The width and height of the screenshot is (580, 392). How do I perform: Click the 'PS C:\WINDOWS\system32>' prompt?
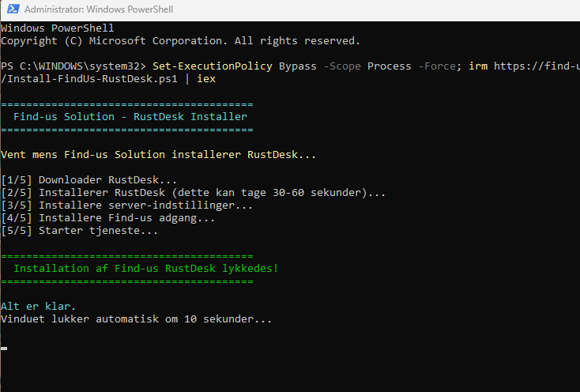tap(73, 66)
